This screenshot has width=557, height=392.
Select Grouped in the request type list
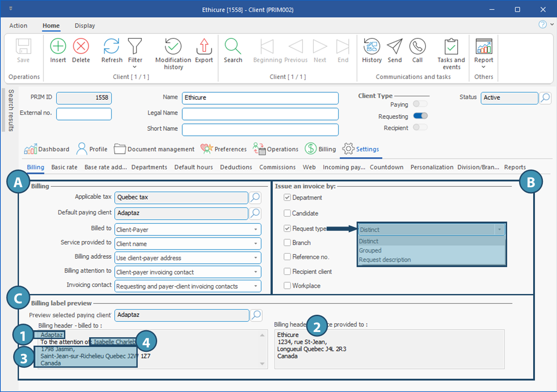(370, 250)
